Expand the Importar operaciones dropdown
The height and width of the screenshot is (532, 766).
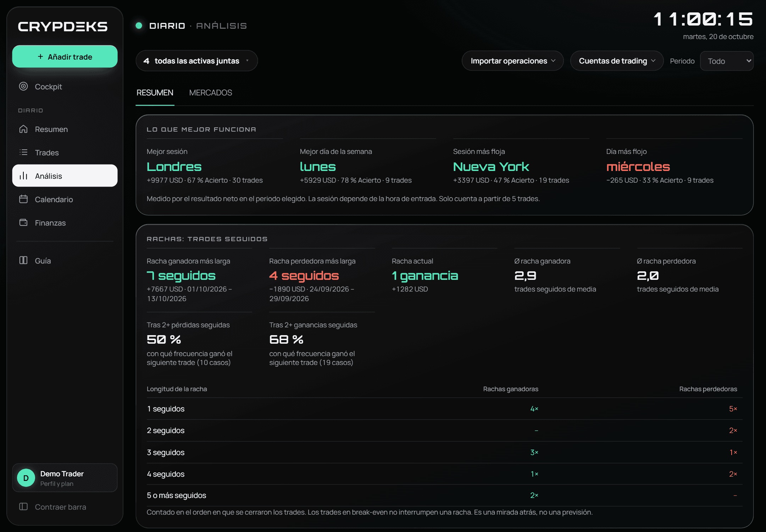(512, 61)
